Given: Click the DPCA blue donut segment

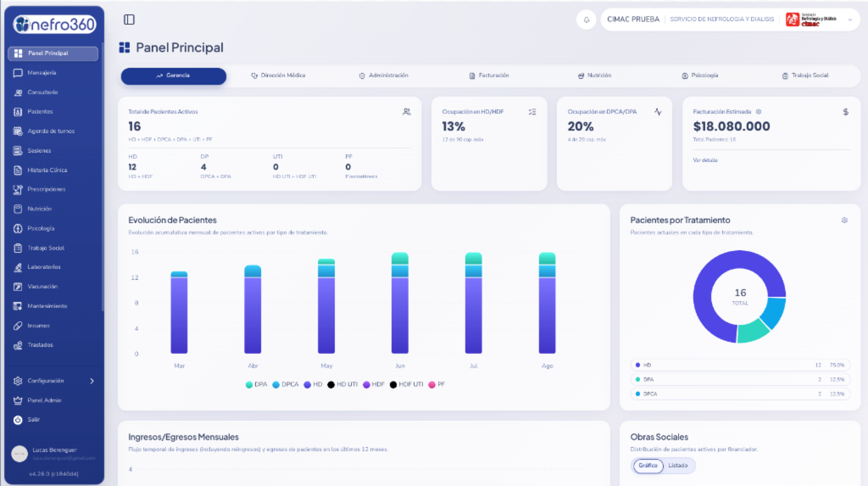Looking at the screenshot, I should 775,312.
